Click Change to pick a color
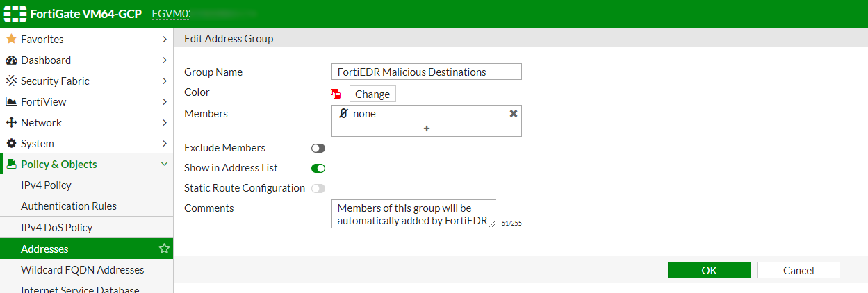 click(372, 94)
